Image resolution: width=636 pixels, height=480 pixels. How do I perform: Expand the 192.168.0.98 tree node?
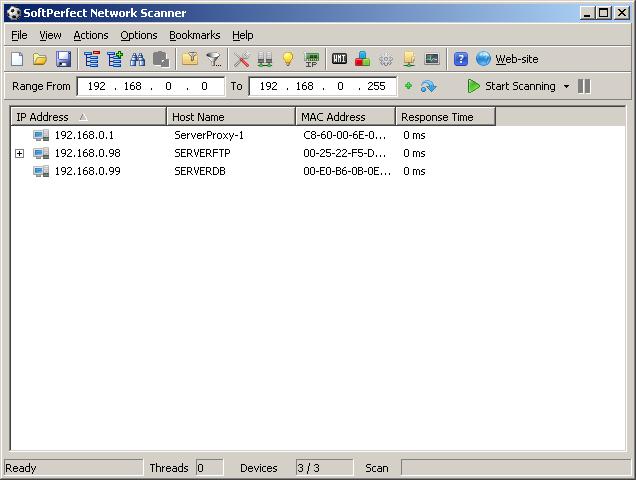(19, 153)
